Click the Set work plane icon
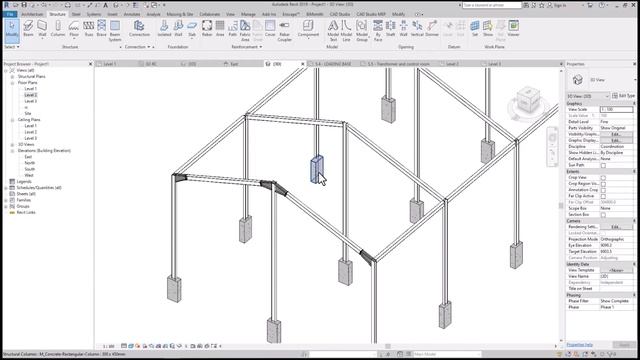Viewport: 640px width, 360px height. pyautogui.click(x=475, y=29)
